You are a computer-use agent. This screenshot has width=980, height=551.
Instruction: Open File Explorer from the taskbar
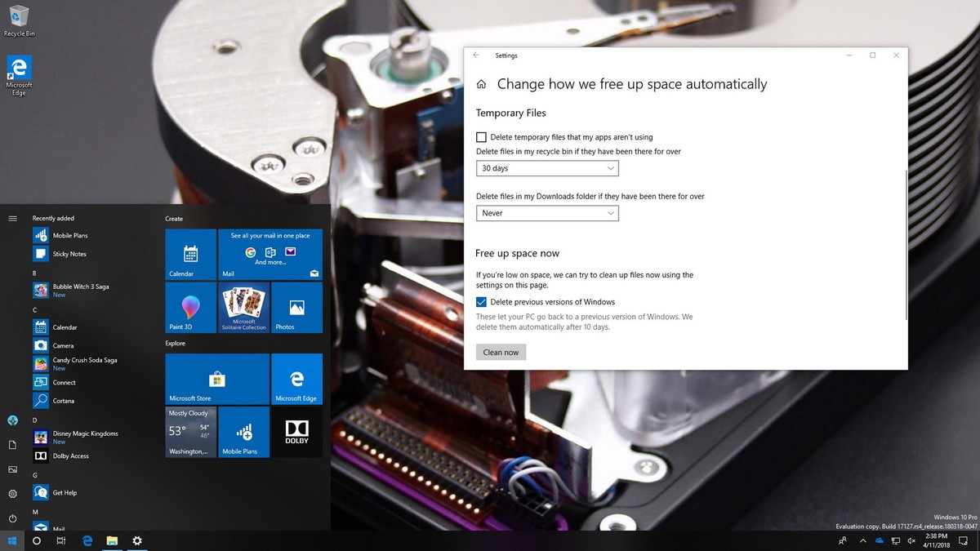pos(112,540)
